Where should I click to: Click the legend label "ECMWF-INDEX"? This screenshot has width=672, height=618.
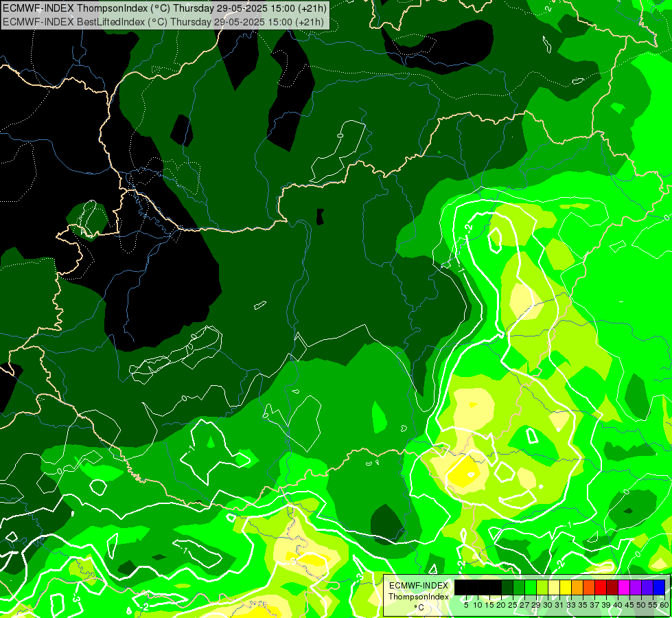coord(418,586)
